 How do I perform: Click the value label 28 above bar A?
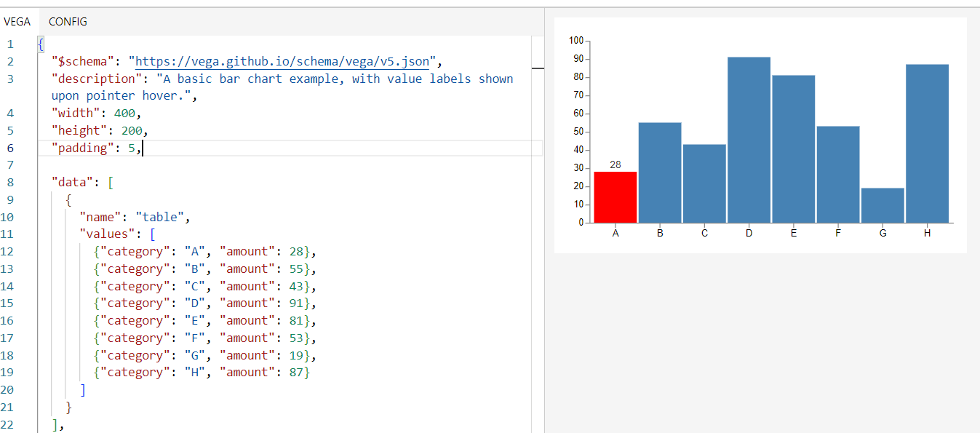coord(616,164)
